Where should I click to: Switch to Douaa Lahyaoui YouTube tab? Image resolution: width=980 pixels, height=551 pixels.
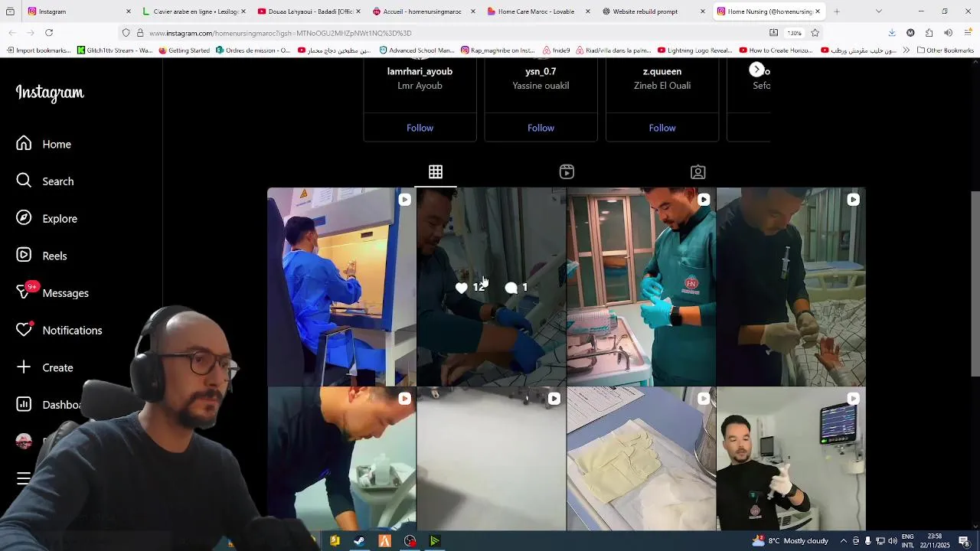[309, 11]
